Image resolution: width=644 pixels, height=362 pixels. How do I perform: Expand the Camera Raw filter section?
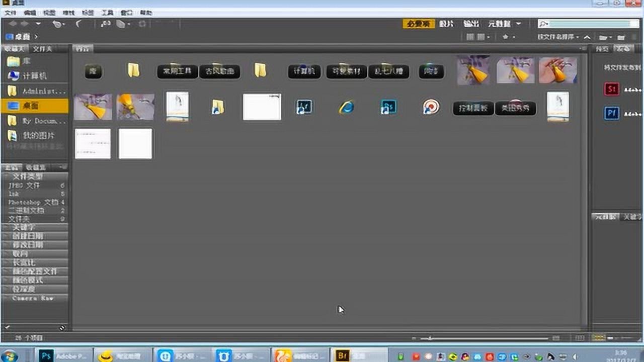(35, 298)
